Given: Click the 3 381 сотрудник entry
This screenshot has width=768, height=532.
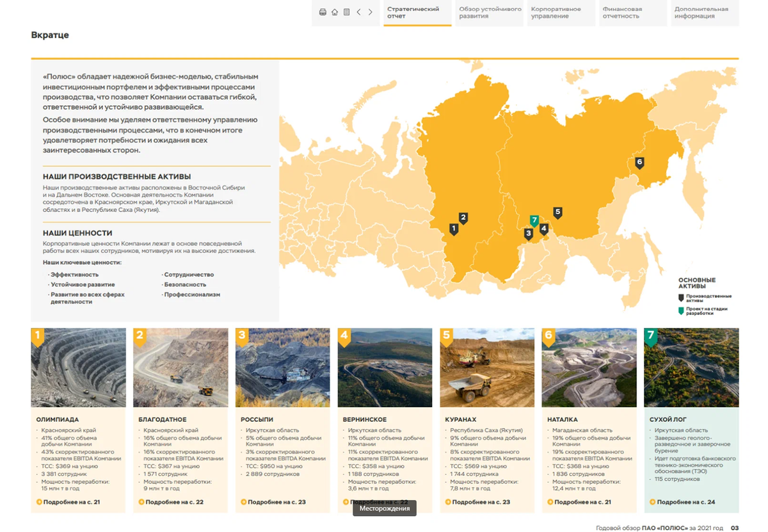Looking at the screenshot, I should tap(64, 474).
